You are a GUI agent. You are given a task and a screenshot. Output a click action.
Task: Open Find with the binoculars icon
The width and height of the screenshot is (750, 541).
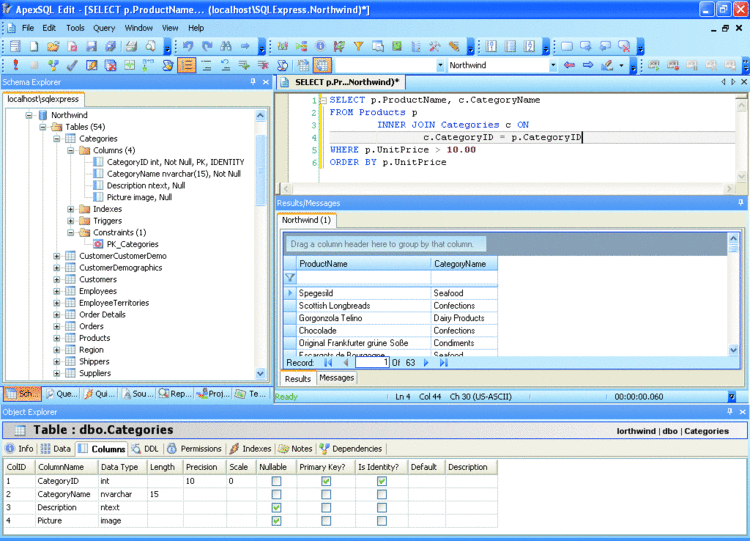point(226,46)
